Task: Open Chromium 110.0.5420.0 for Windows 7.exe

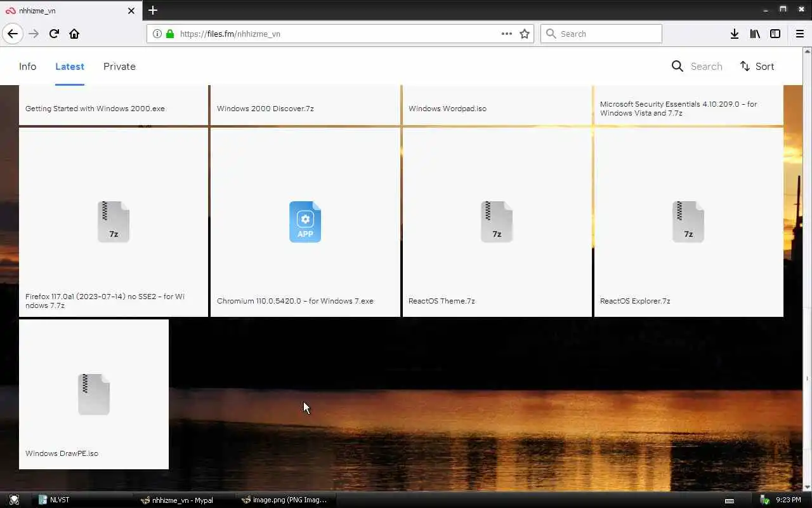Action: [x=295, y=301]
